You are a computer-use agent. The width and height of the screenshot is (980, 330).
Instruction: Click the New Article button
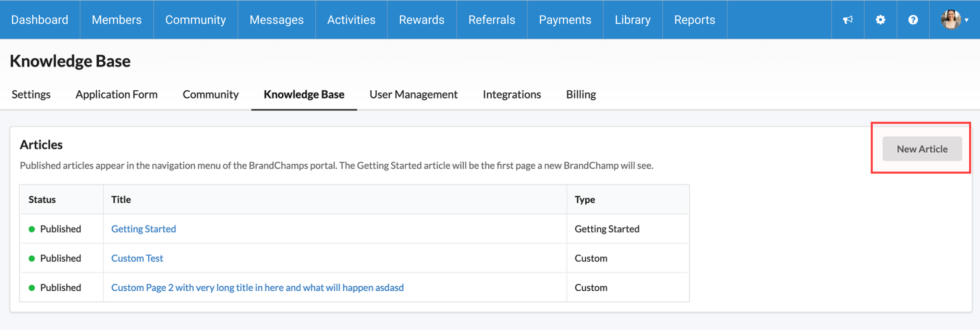(922, 149)
